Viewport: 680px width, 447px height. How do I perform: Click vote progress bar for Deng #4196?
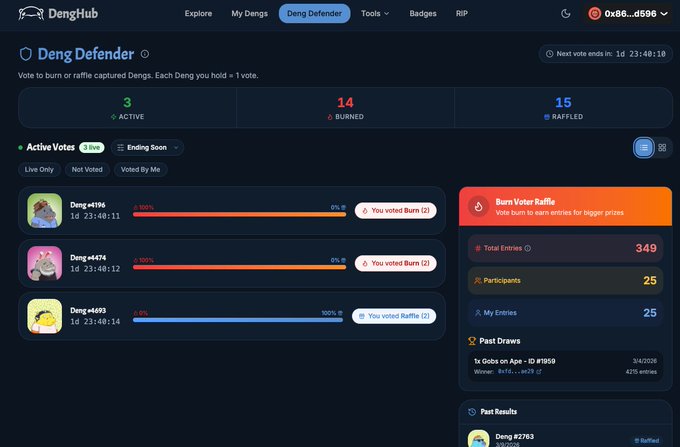pos(239,214)
